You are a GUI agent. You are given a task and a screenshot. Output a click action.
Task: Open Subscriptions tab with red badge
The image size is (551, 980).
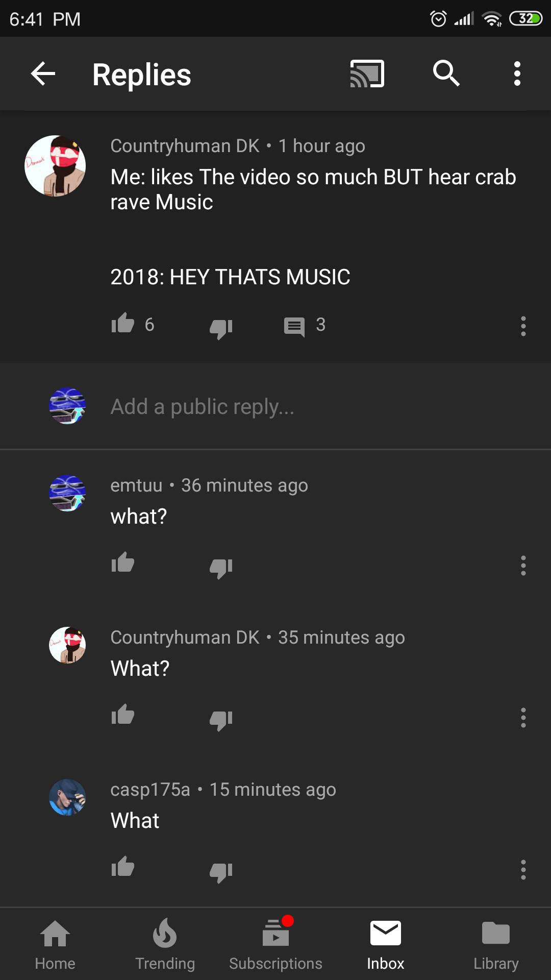(x=275, y=945)
